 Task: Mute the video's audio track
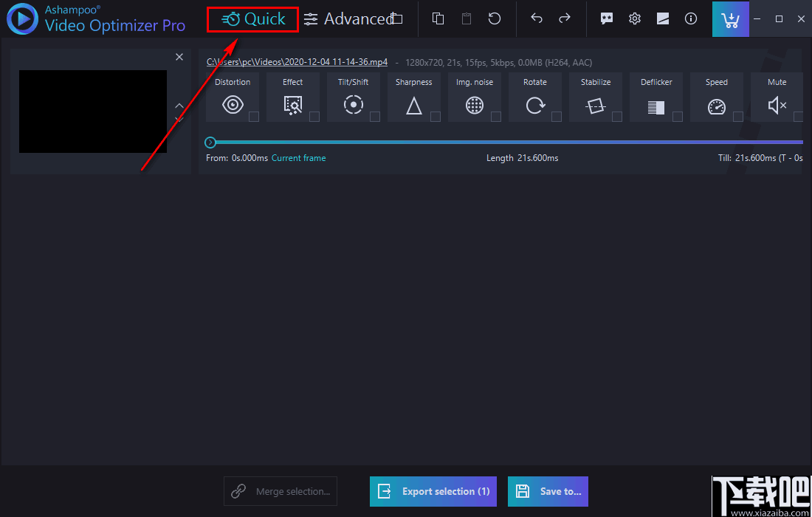pyautogui.click(x=777, y=105)
